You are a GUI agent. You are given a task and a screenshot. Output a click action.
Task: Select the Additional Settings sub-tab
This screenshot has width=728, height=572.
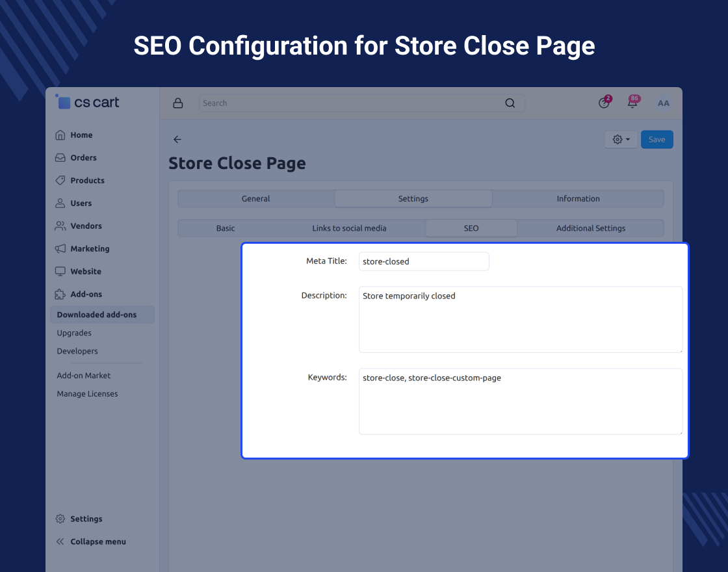click(x=591, y=228)
